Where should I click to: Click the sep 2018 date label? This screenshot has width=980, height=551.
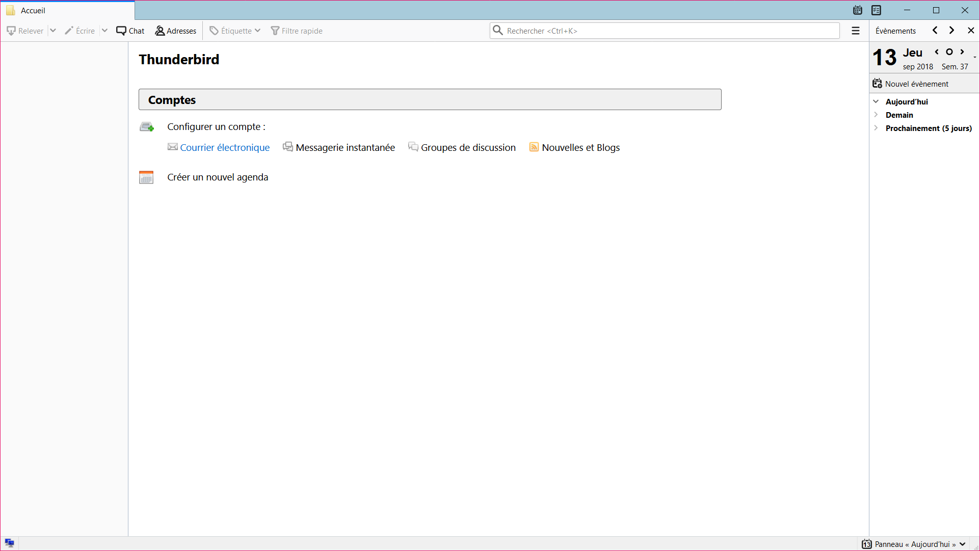pyautogui.click(x=918, y=67)
